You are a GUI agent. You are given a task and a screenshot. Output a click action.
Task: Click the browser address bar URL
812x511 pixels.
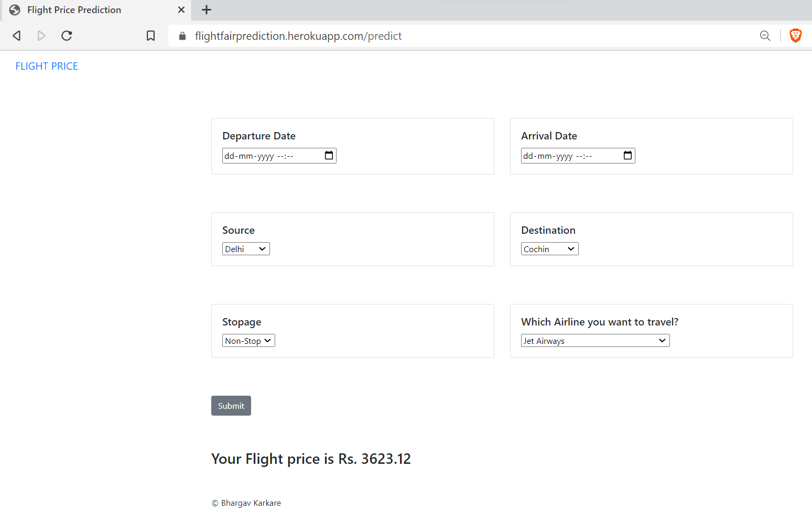coord(298,36)
